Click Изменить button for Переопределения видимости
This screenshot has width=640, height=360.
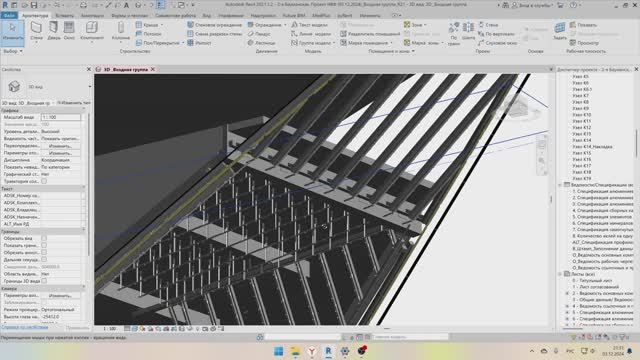[x=60, y=146]
